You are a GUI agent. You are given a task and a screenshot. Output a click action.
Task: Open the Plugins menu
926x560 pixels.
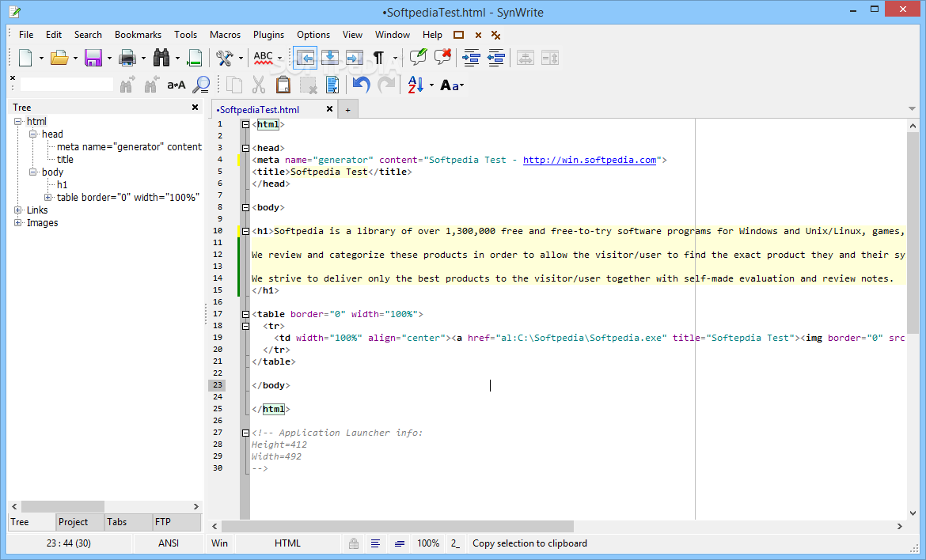tap(269, 35)
